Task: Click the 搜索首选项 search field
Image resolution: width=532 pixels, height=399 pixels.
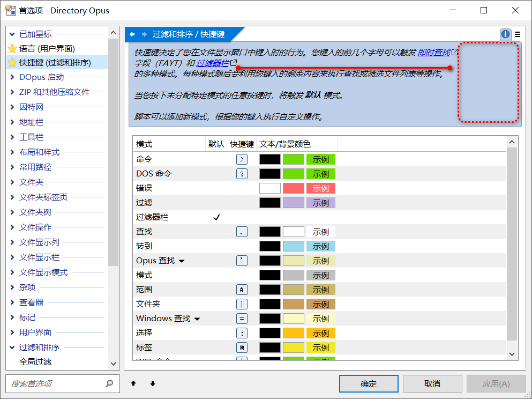Action: [56, 383]
